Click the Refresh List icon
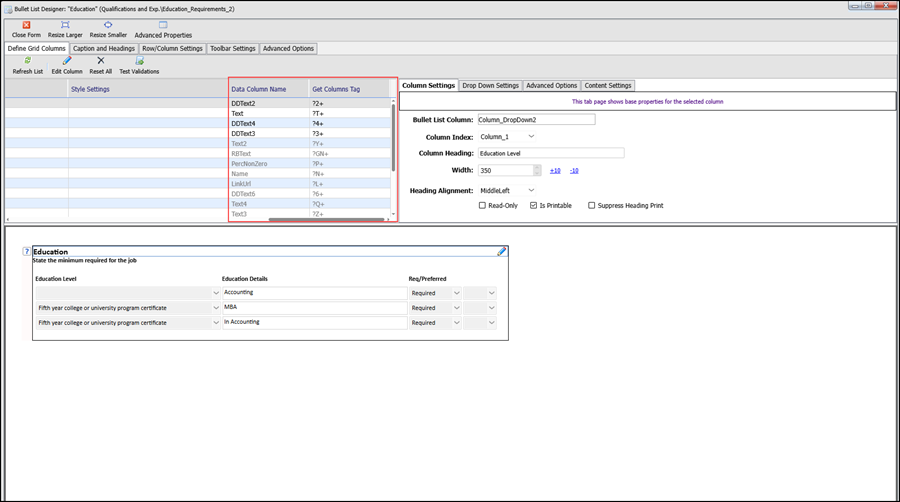 pyautogui.click(x=28, y=61)
